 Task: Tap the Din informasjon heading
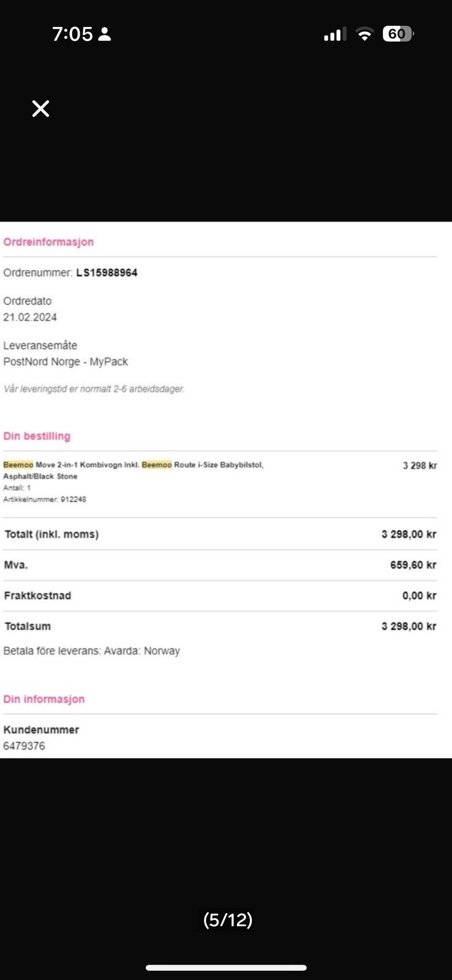43,699
